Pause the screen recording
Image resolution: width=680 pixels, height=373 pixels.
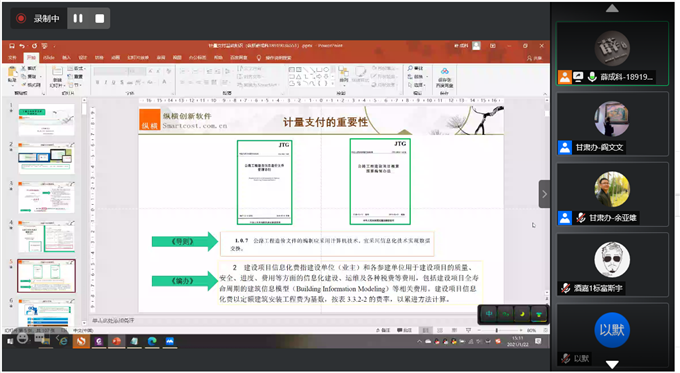[x=78, y=18]
